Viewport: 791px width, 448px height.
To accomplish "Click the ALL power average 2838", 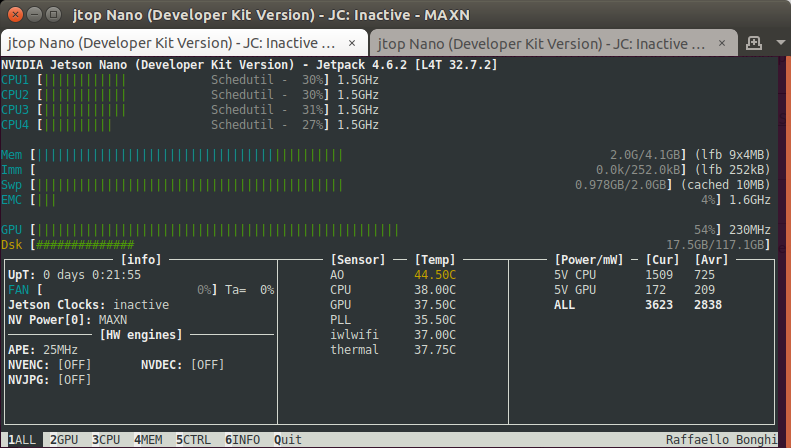I will [x=708, y=305].
